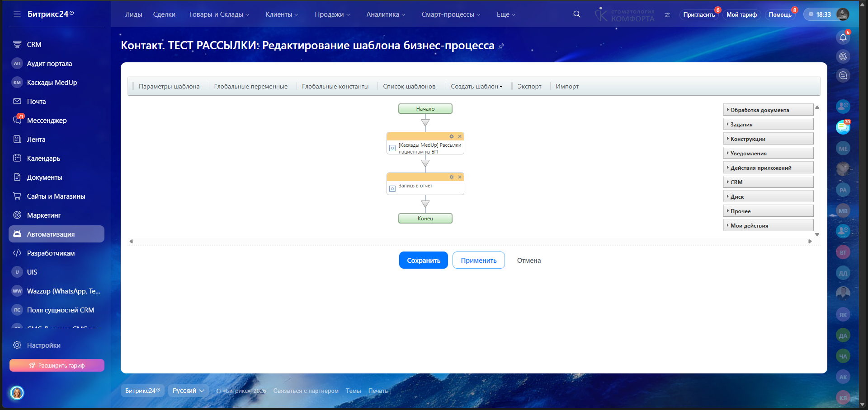This screenshot has width=868, height=410.
Task: Click the search magnifier in top bar
Action: [577, 14]
